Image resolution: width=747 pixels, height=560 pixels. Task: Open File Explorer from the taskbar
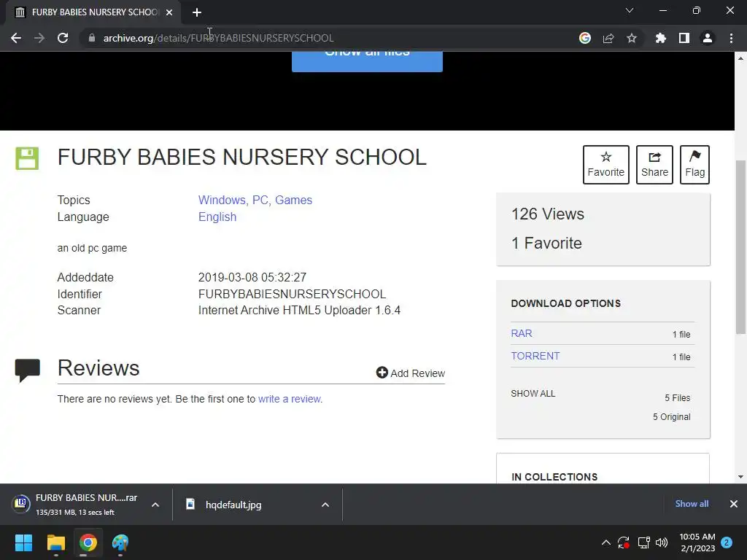(55, 542)
